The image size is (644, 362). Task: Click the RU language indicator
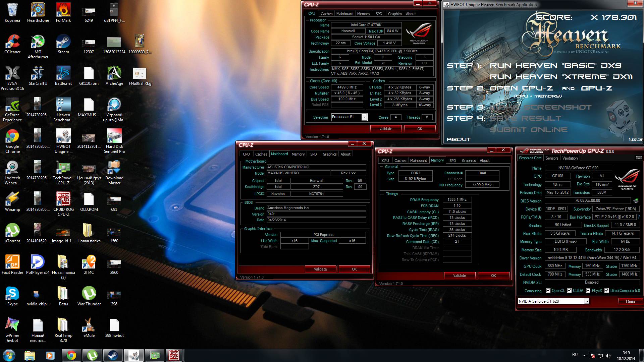tap(575, 355)
